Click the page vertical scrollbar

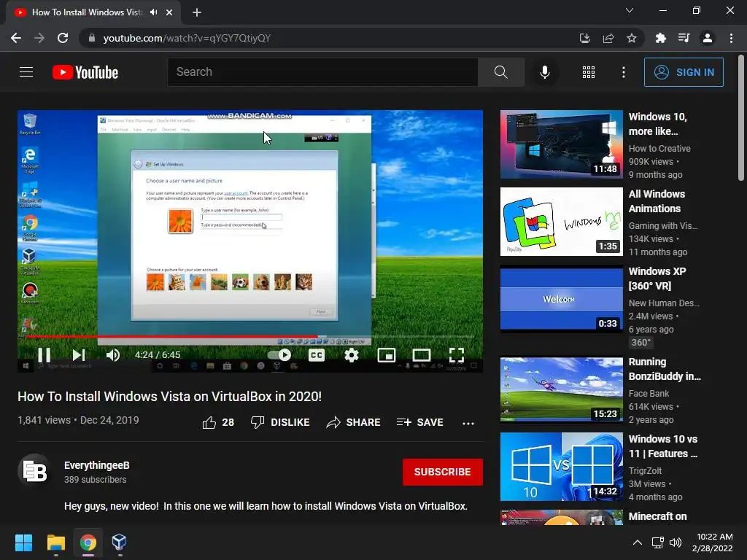741,118
